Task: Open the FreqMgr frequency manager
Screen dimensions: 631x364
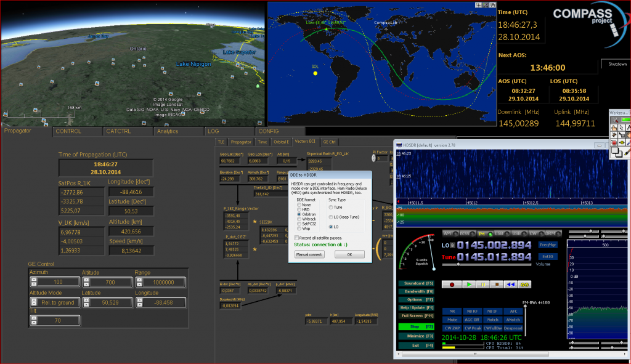Action: click(547, 245)
